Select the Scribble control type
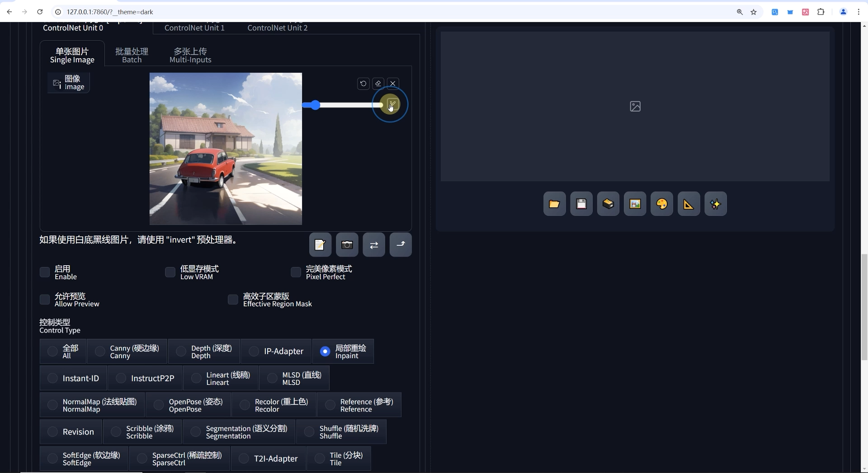The image size is (868, 473). [x=142, y=432]
